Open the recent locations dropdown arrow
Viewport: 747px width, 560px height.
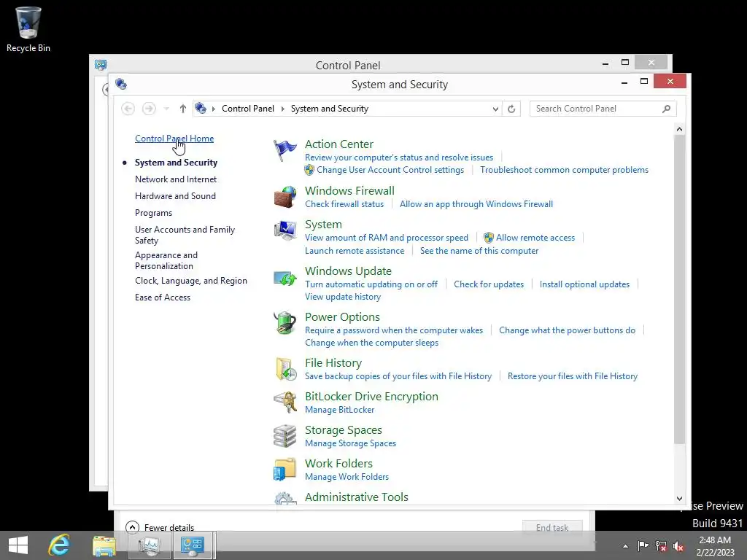click(166, 109)
